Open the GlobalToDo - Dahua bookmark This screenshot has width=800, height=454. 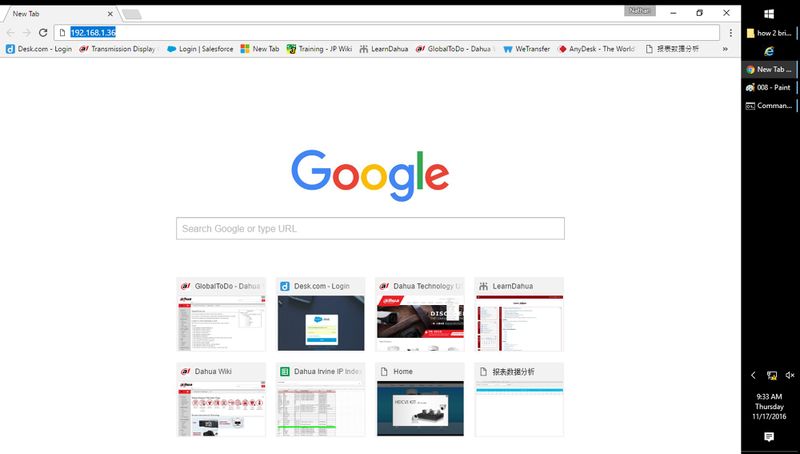(455, 49)
